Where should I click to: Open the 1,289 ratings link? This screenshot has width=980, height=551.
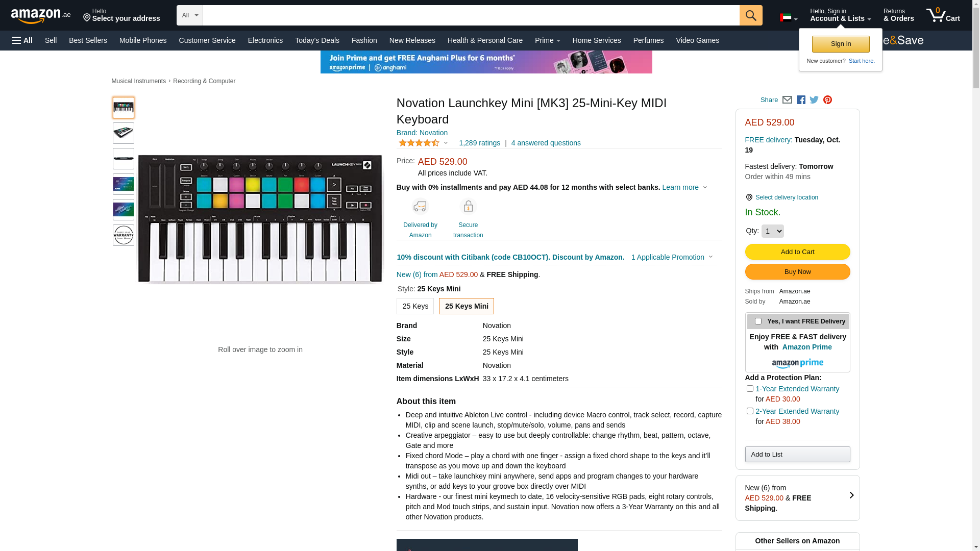click(479, 143)
